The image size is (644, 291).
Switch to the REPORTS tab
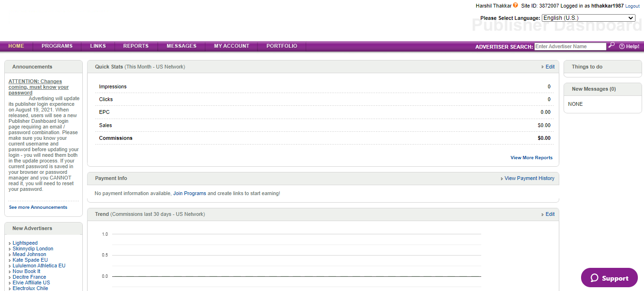coord(136,46)
